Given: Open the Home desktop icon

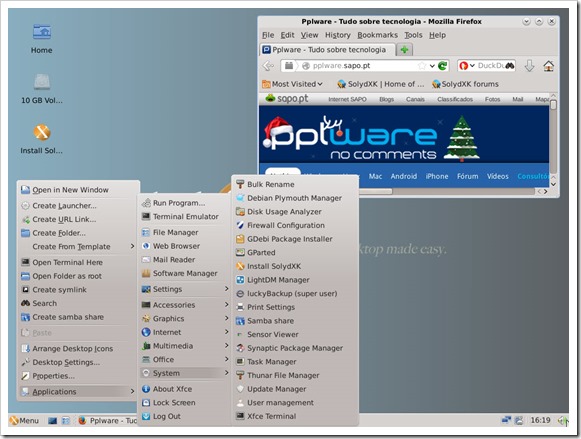Looking at the screenshot, I should coord(42,39).
